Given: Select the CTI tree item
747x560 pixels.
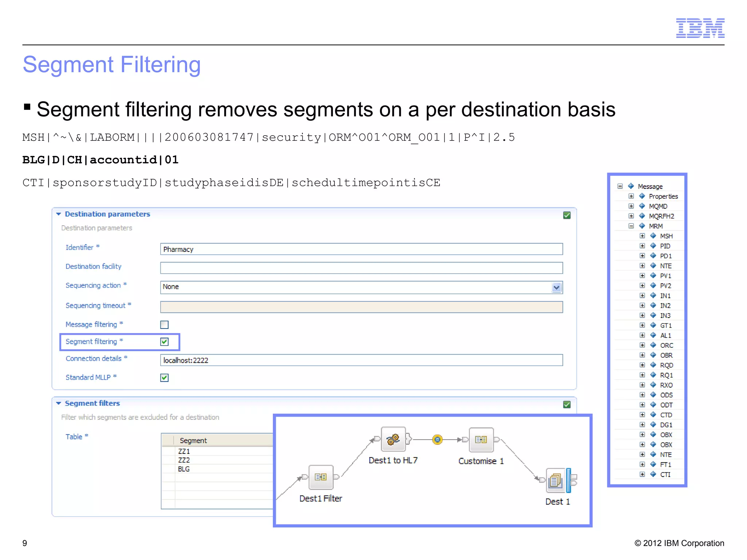Looking at the screenshot, I should (x=665, y=474).
